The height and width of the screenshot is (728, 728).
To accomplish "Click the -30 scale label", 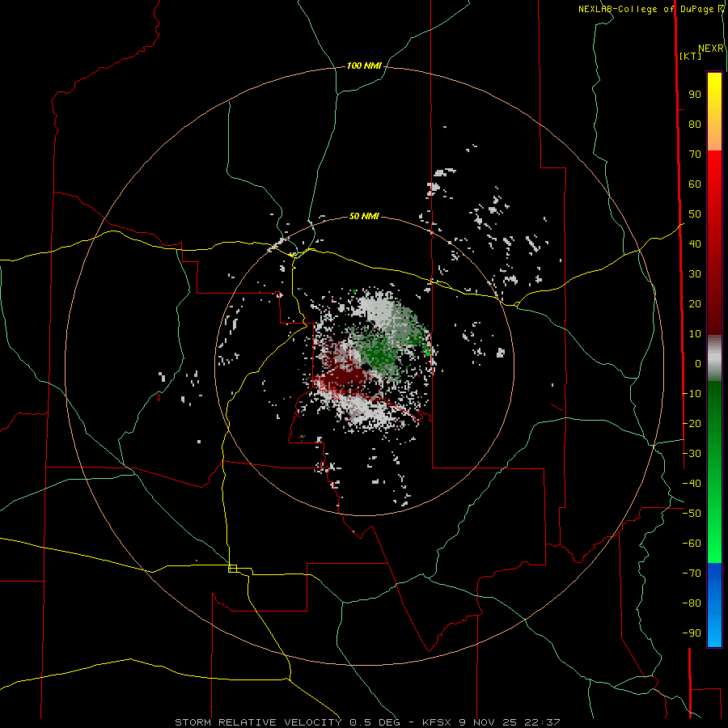I will point(692,454).
